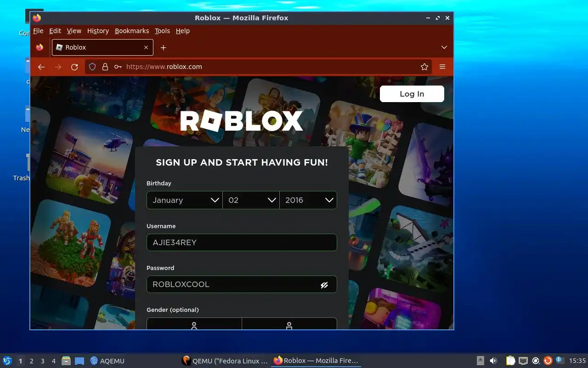Open a new tab with the plus button
Screen dimensions: 588x368
point(163,47)
